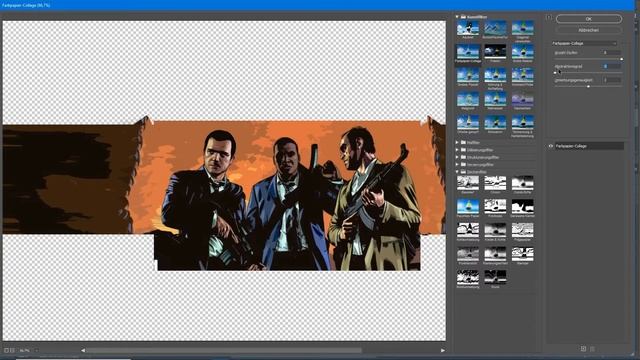Choose Tontrennung & Kantenbetonung thumbnail

point(522,122)
